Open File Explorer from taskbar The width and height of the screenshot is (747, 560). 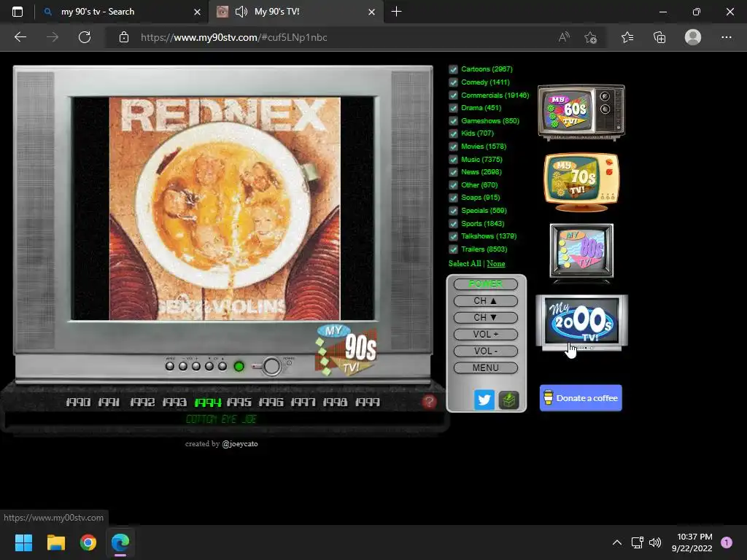tap(55, 542)
